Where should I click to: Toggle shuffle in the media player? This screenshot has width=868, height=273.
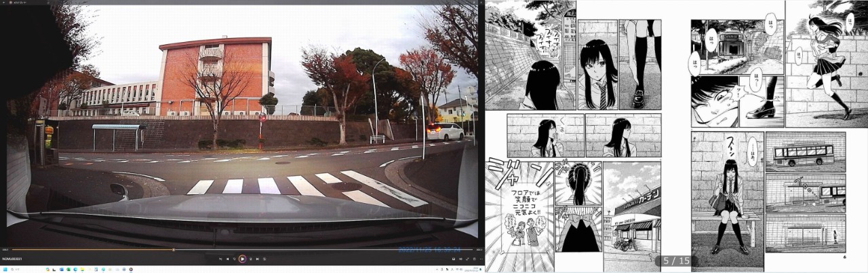(x=220, y=259)
